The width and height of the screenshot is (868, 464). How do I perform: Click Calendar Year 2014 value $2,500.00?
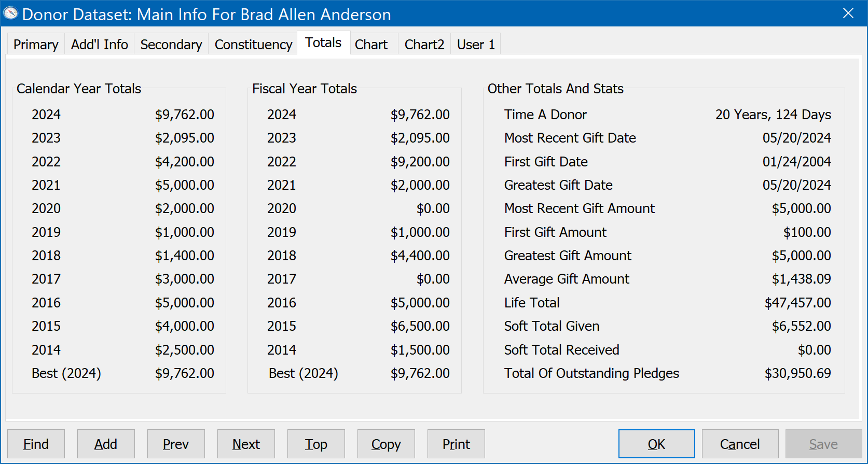pos(185,350)
